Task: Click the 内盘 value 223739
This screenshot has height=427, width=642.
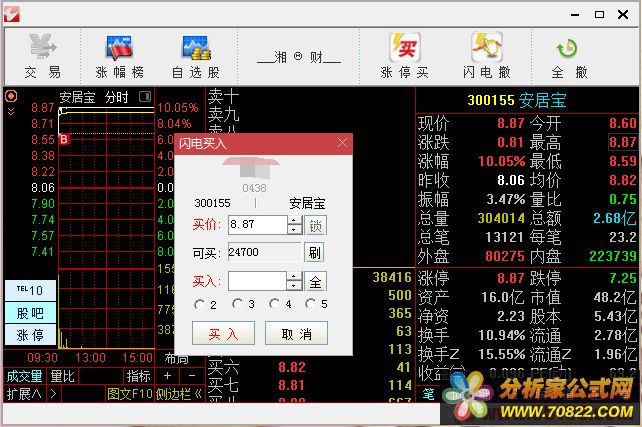Action: (x=613, y=256)
